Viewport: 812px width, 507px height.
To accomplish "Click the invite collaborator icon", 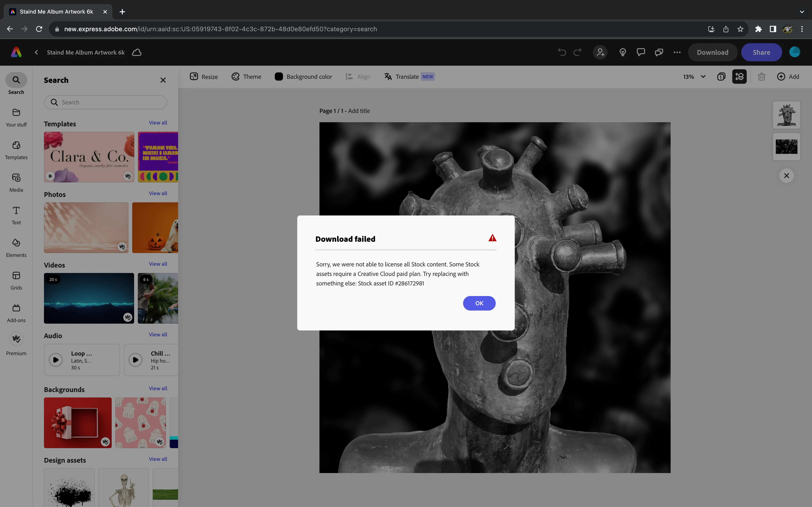I will (600, 52).
